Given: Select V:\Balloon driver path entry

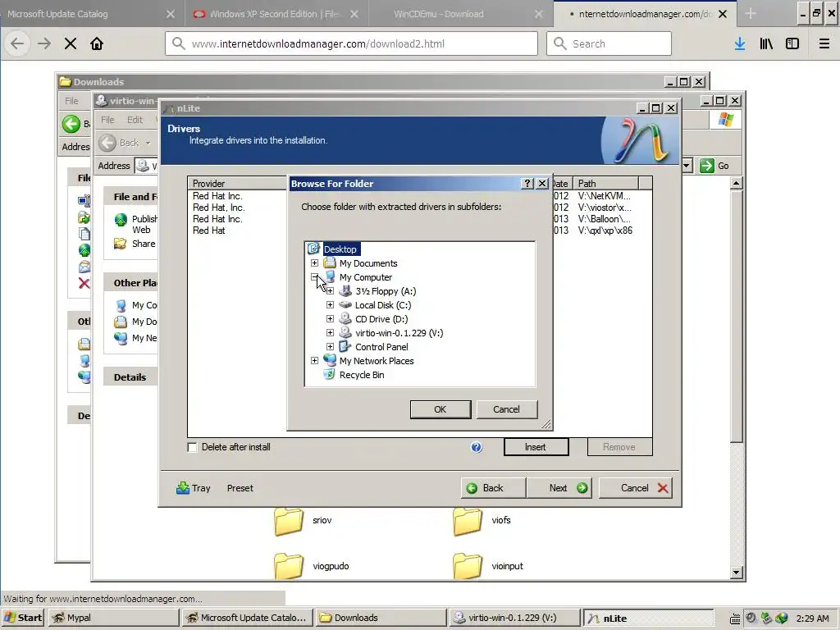Looking at the screenshot, I should [605, 218].
